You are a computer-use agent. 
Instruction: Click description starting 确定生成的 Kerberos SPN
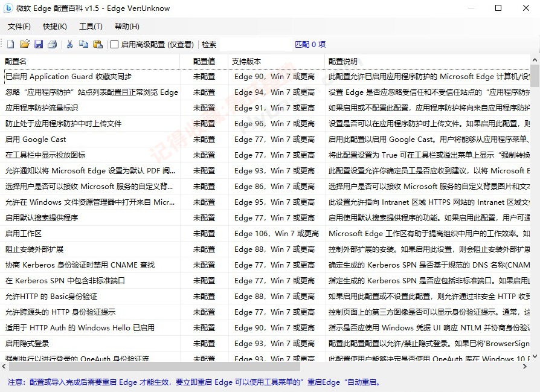(429, 265)
